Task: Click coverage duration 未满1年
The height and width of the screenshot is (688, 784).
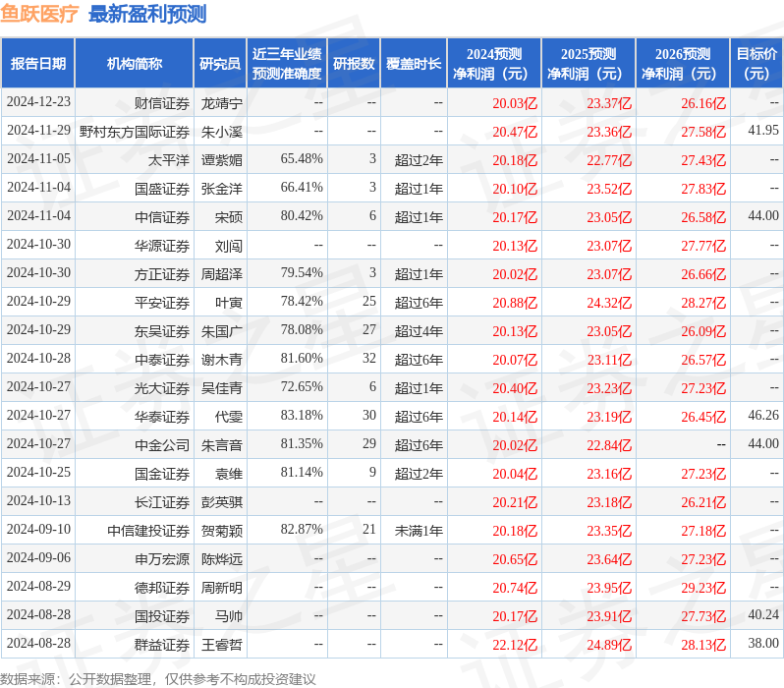Action: click(x=419, y=532)
